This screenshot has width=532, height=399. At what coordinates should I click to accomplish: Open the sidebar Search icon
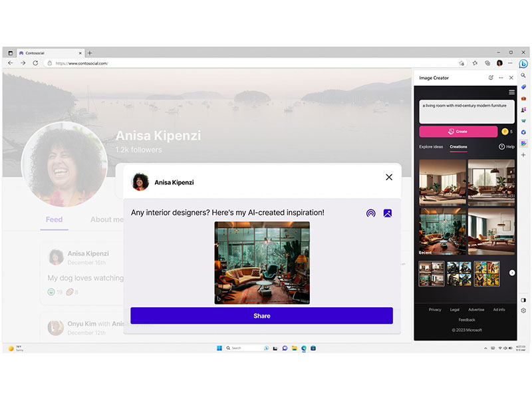click(523, 75)
